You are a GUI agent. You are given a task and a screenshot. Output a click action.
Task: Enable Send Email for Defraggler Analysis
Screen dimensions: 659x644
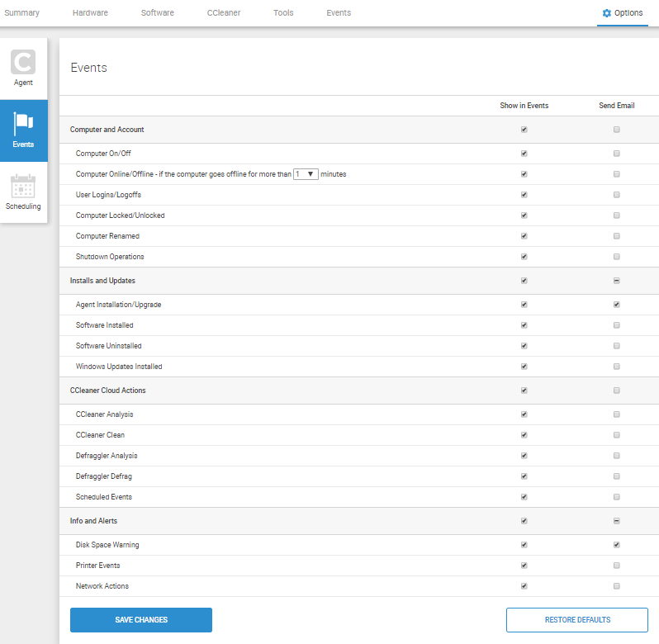617,456
